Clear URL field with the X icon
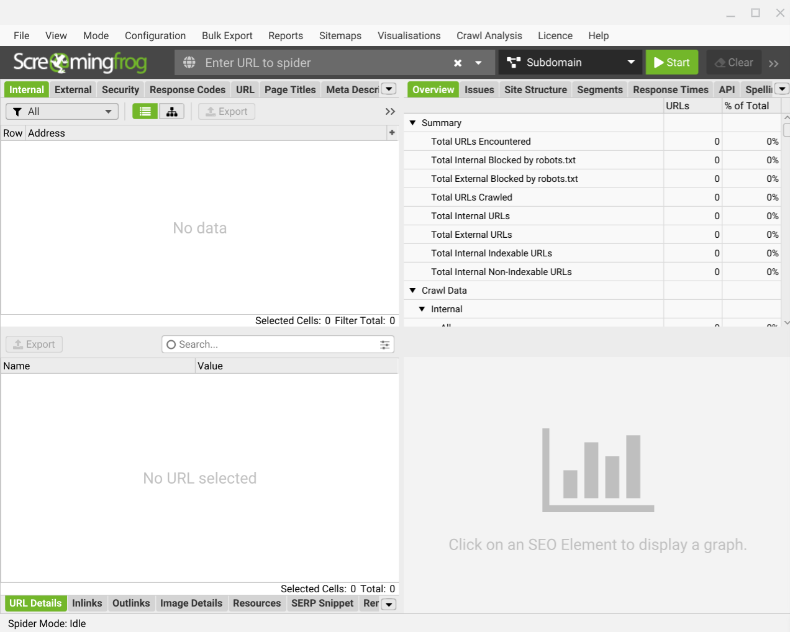The image size is (790, 632). [457, 63]
